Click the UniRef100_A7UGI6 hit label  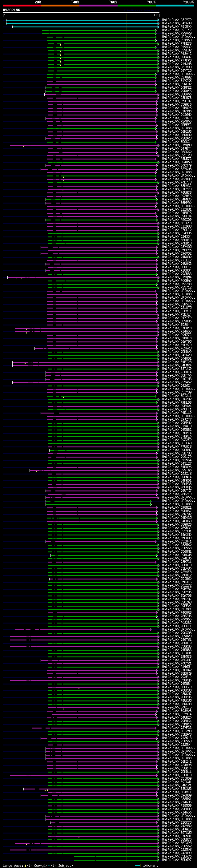(x=177, y=447)
